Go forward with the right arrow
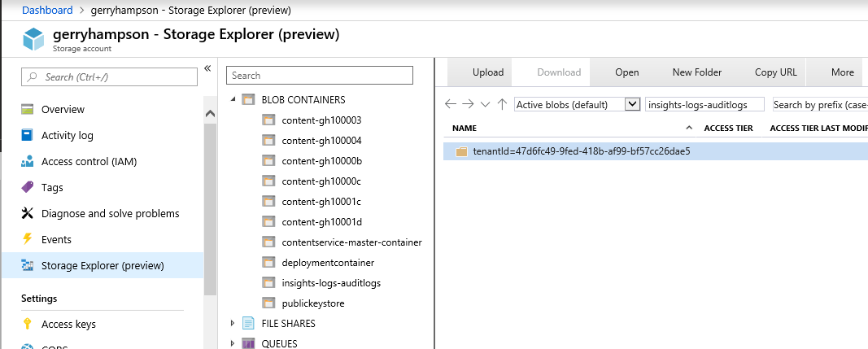This screenshot has height=349, width=868. click(x=469, y=104)
